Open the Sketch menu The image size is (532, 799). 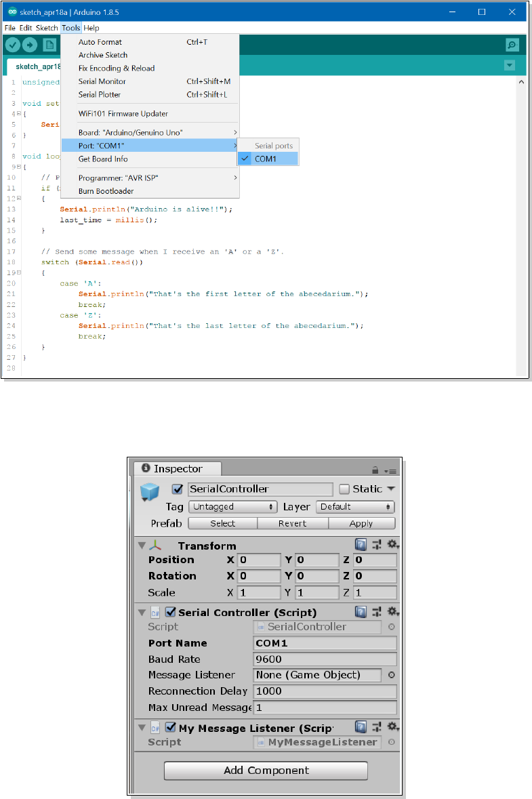(x=47, y=28)
